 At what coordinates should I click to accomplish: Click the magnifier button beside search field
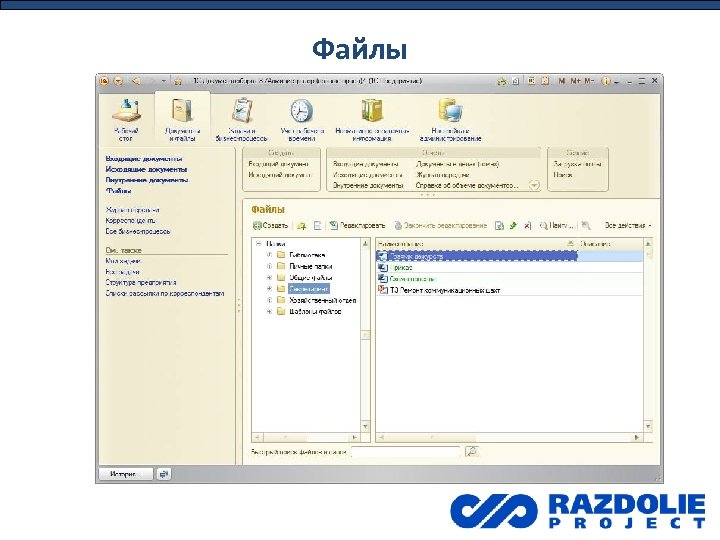[x=472, y=452]
